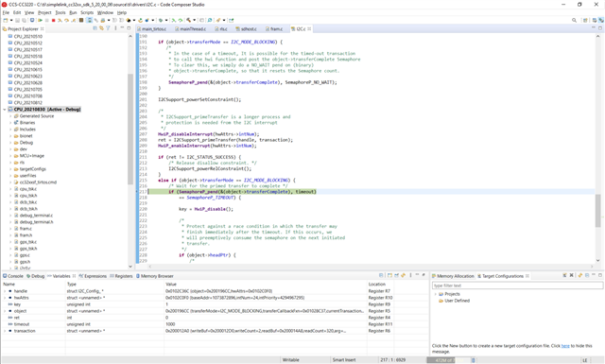Image resolution: width=605 pixels, height=364 pixels.
Task: Open Project Explorer view menu (three dots)
Action: [115, 28]
